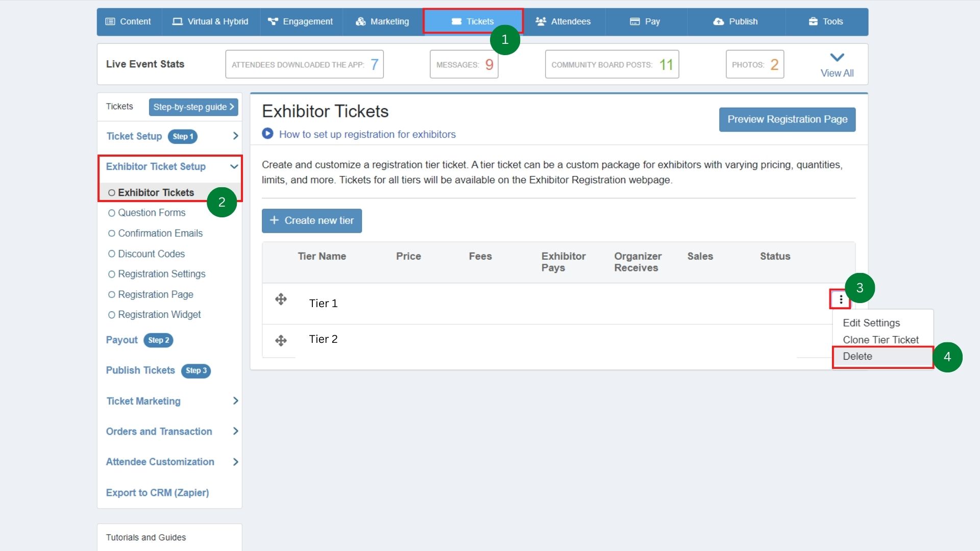
Task: Play the exhibitor registration setup video
Action: pos(267,134)
